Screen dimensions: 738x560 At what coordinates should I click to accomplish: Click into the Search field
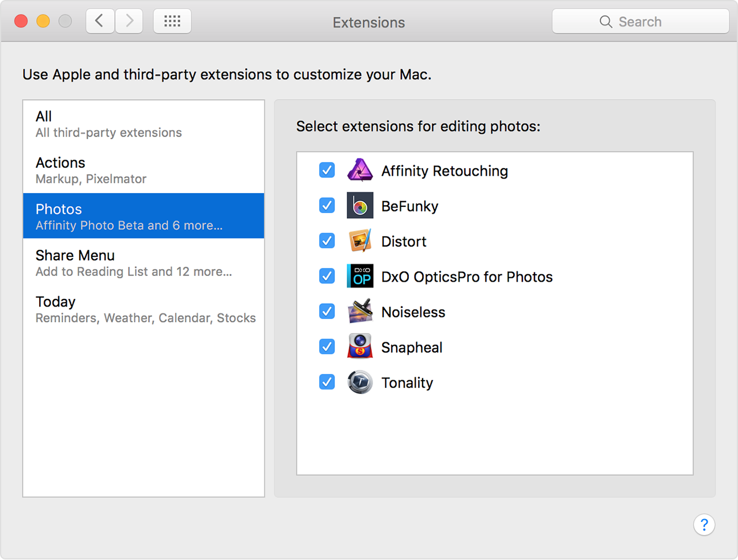(641, 21)
